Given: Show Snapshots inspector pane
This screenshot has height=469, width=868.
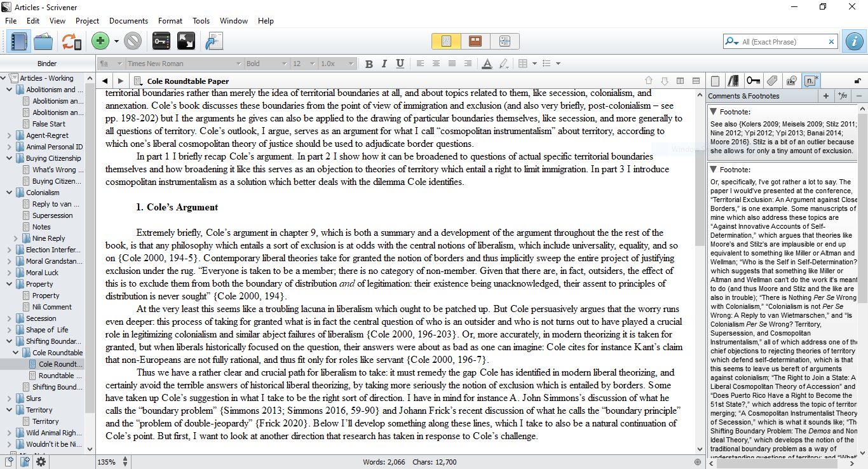Looking at the screenshot, I should pos(792,81).
